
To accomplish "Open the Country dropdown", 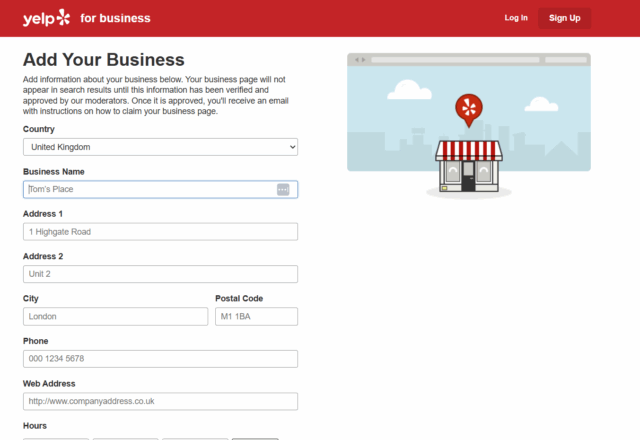I will [160, 147].
